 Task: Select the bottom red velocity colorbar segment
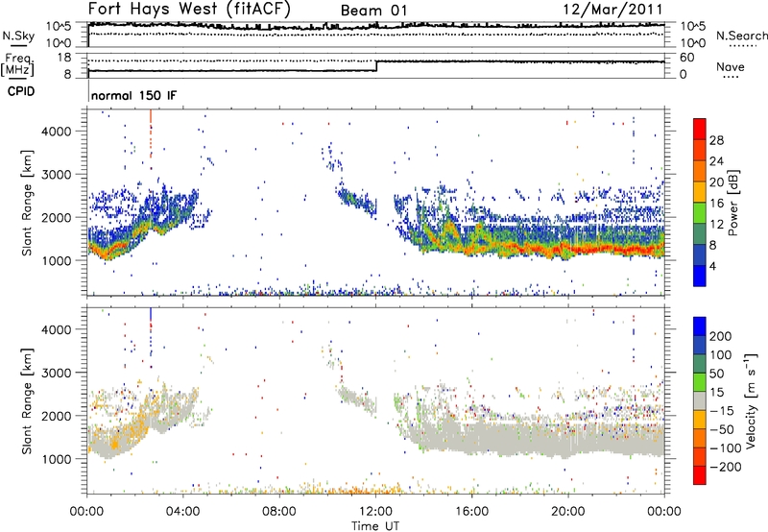tap(700, 475)
